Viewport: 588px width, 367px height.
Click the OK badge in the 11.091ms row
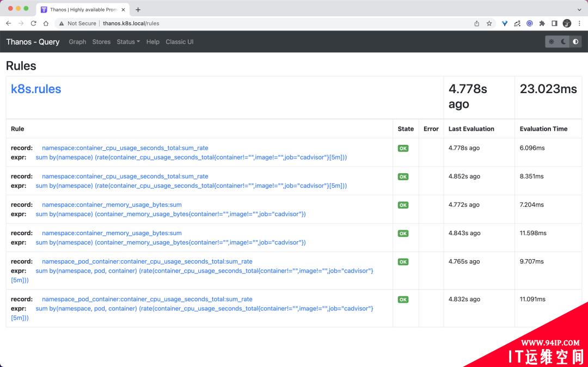[x=403, y=299]
